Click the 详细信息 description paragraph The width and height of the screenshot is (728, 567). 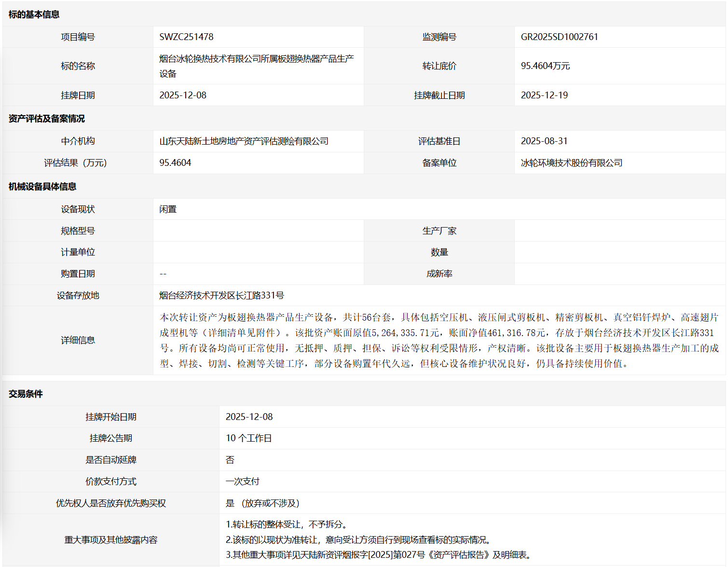click(x=439, y=340)
